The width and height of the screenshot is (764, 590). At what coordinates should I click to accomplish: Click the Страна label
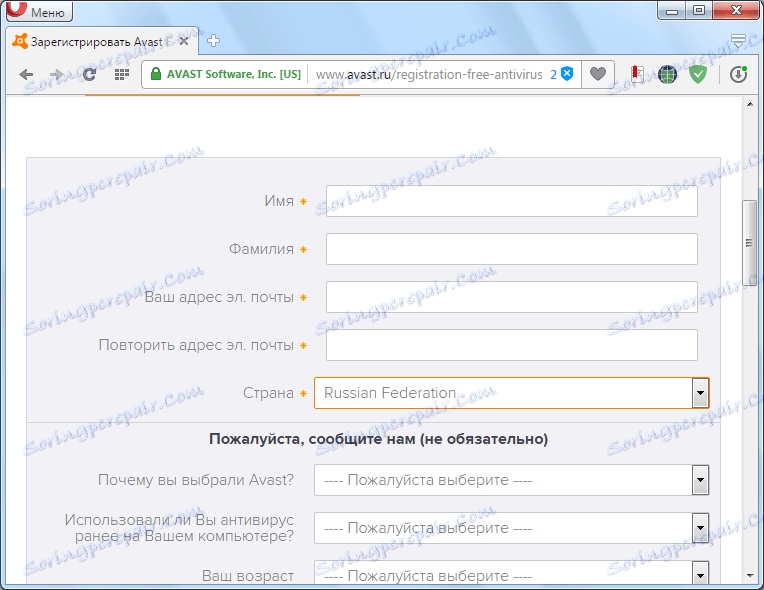point(268,393)
